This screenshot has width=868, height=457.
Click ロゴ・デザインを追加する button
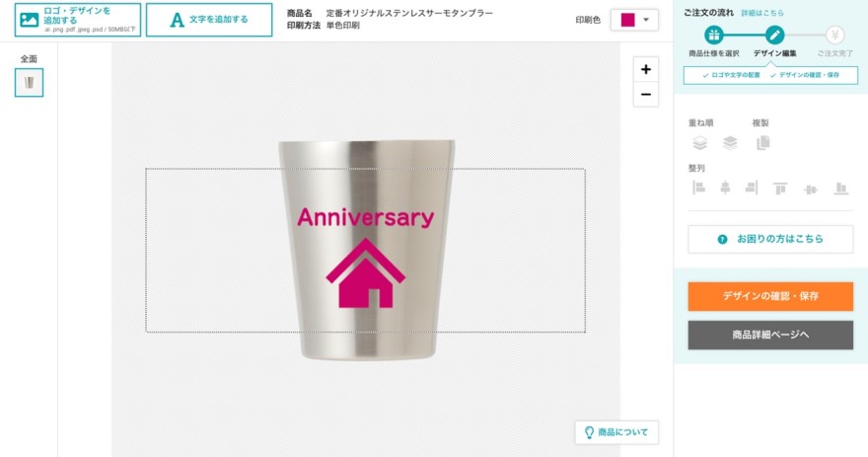78,20
